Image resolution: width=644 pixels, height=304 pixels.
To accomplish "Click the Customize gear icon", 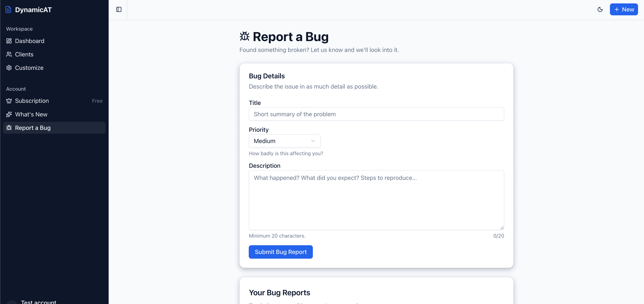I will click(x=9, y=68).
